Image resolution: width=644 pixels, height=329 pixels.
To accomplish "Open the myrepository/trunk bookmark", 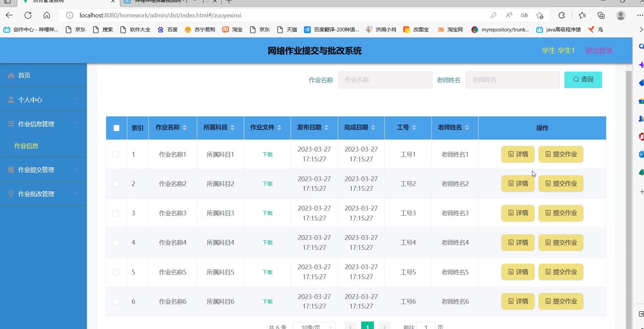I will click(500, 30).
